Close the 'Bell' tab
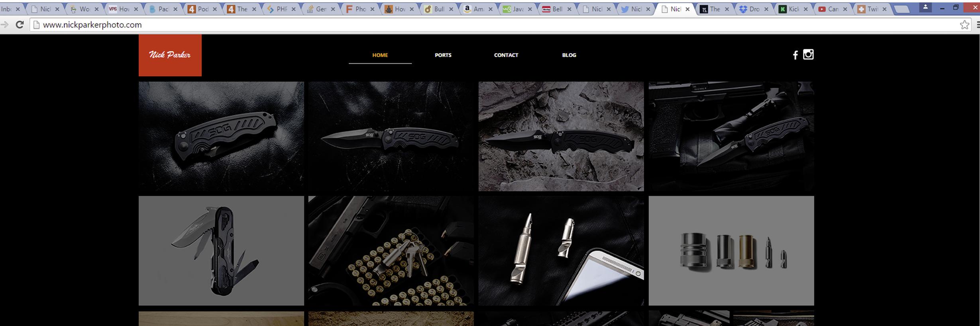Image resolution: width=980 pixels, height=326 pixels. tap(569, 9)
